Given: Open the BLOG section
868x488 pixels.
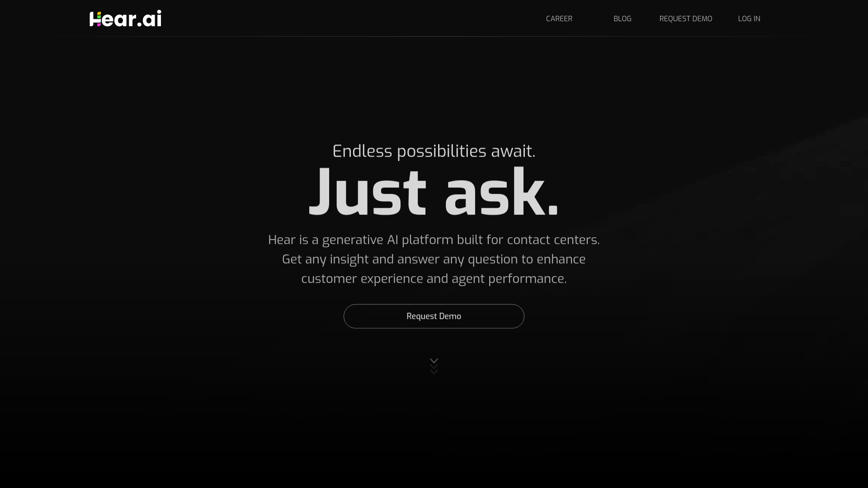Looking at the screenshot, I should coord(622,19).
